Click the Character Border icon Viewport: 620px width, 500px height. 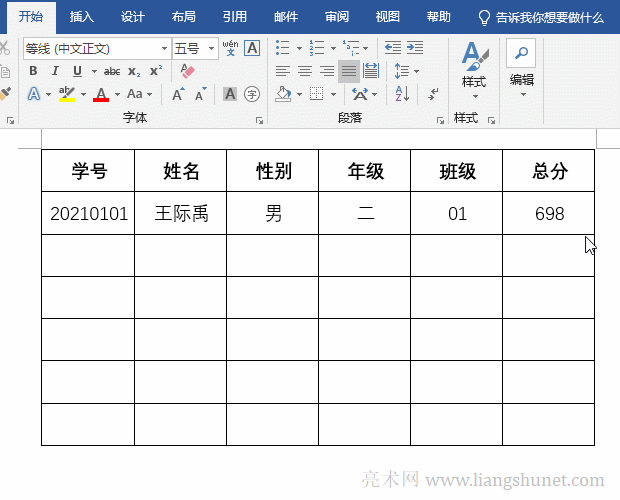[252, 48]
